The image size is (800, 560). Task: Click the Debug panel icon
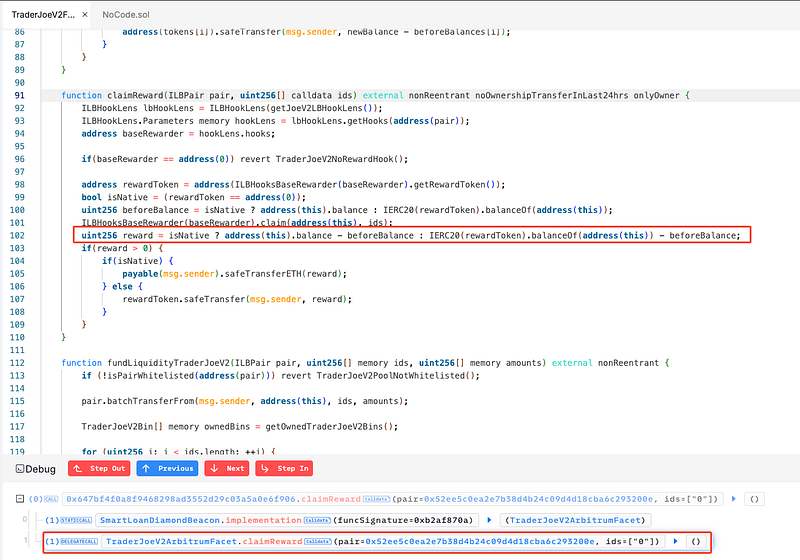click(x=13, y=468)
